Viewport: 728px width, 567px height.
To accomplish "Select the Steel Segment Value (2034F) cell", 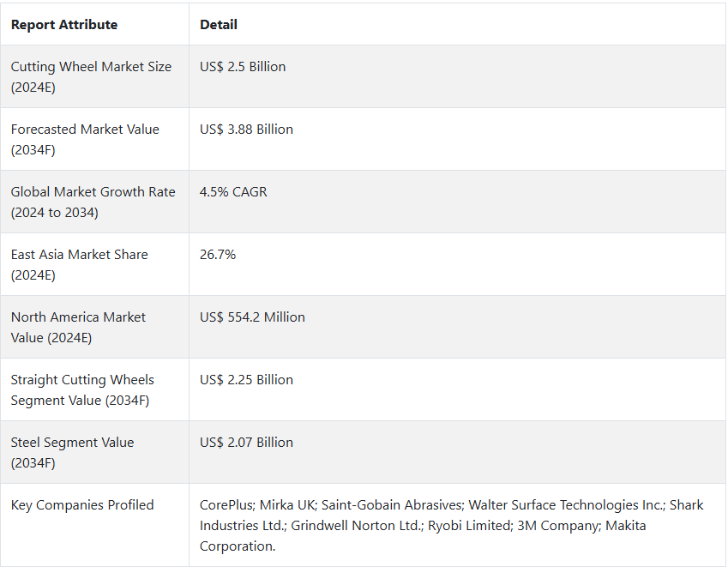I will [72, 452].
